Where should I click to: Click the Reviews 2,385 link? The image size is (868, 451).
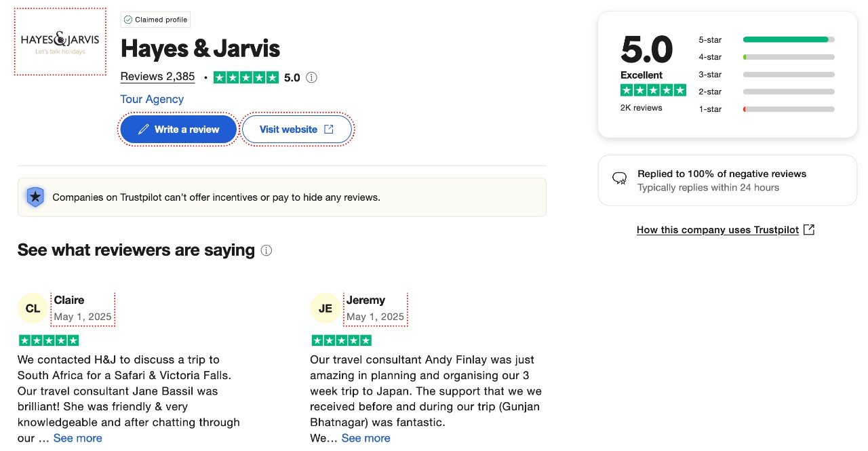point(157,77)
